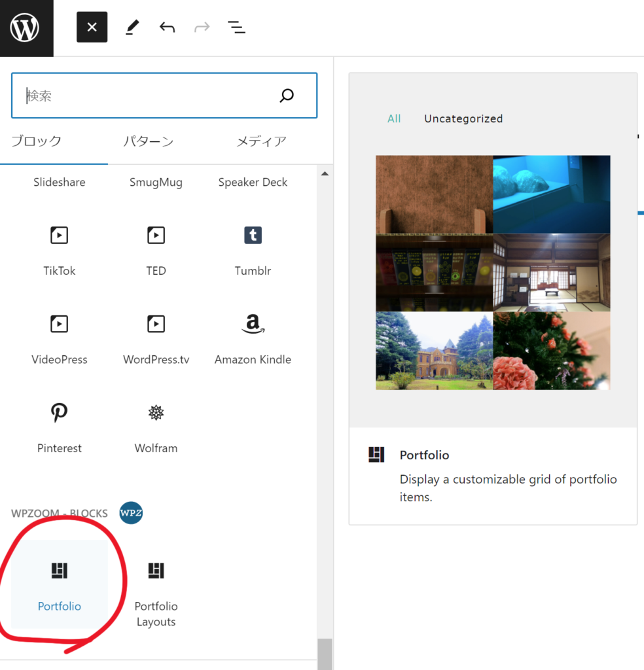644x670 pixels.
Task: Switch to the メディア tab
Action: point(261,141)
